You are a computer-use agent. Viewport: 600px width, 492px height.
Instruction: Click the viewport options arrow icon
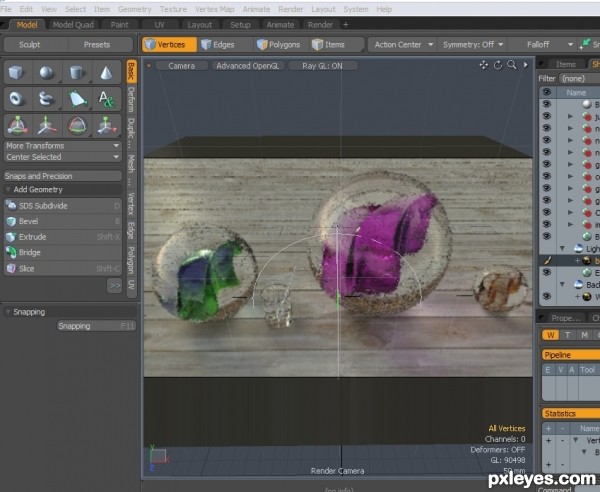[x=526, y=65]
